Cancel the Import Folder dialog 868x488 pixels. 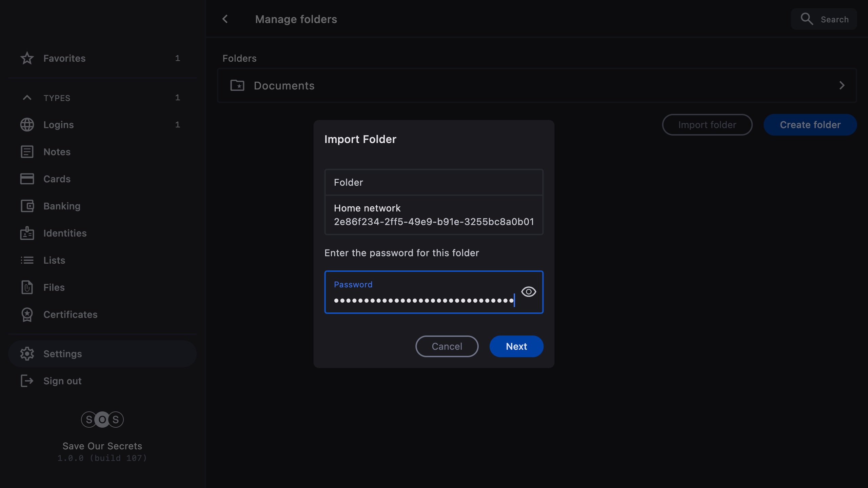(x=447, y=346)
